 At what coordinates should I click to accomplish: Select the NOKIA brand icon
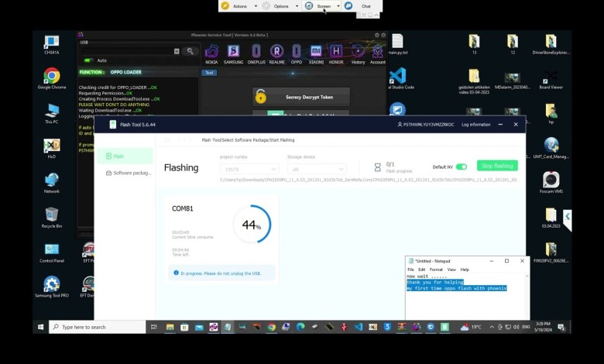[x=211, y=53]
